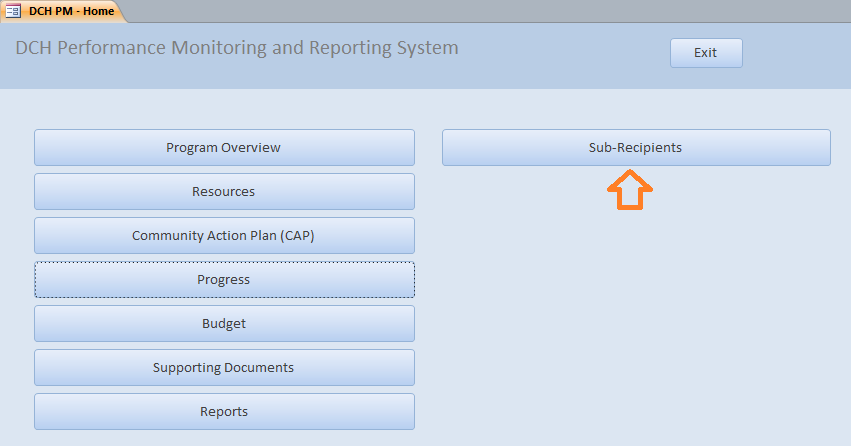Click the form icon on Home tab
The image size is (851, 446).
coord(13,11)
